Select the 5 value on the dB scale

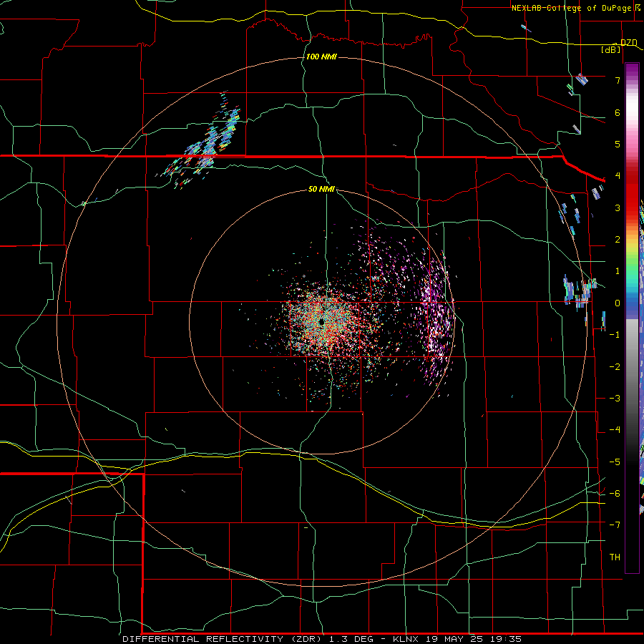(618, 144)
